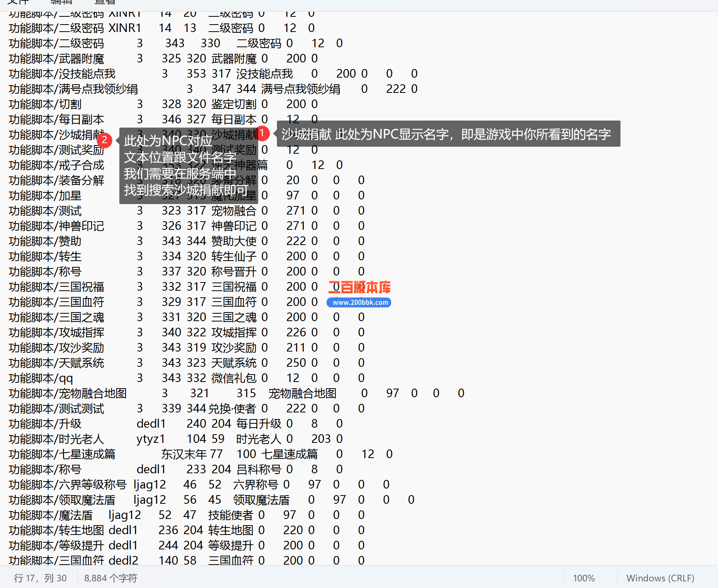Click the value '211' in 攻沙奖励 row
The width and height of the screenshot is (718, 588).
pos(296,348)
